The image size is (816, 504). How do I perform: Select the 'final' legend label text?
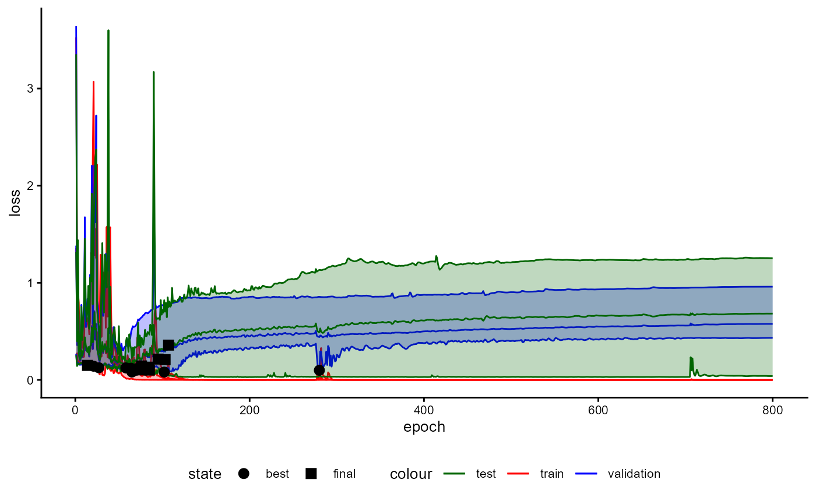tap(343, 474)
